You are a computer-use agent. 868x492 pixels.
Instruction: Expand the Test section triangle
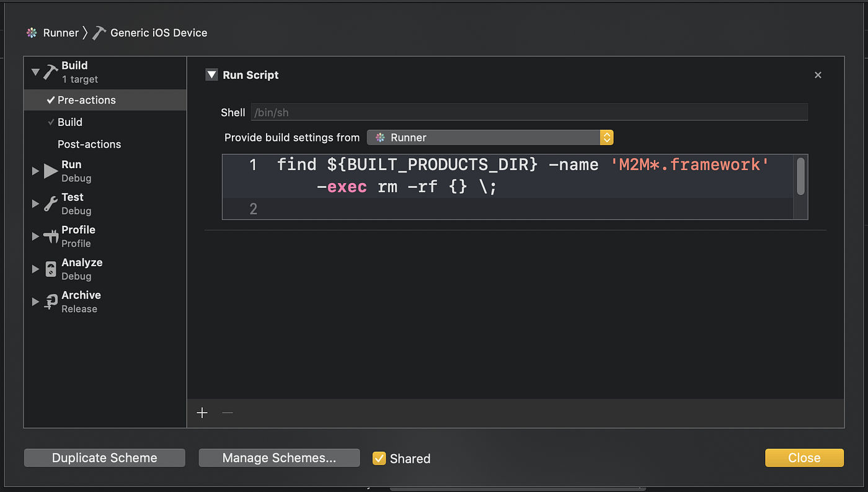coord(35,204)
